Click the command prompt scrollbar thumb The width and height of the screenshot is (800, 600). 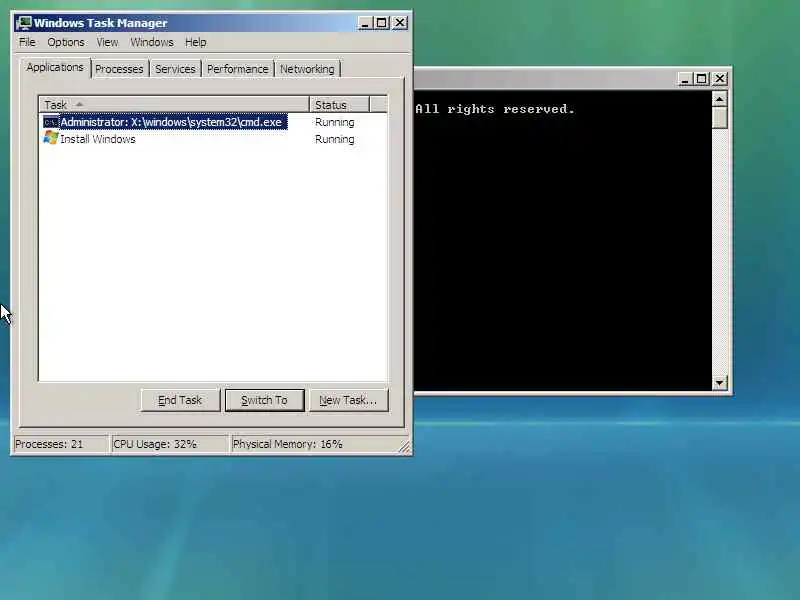click(x=719, y=117)
